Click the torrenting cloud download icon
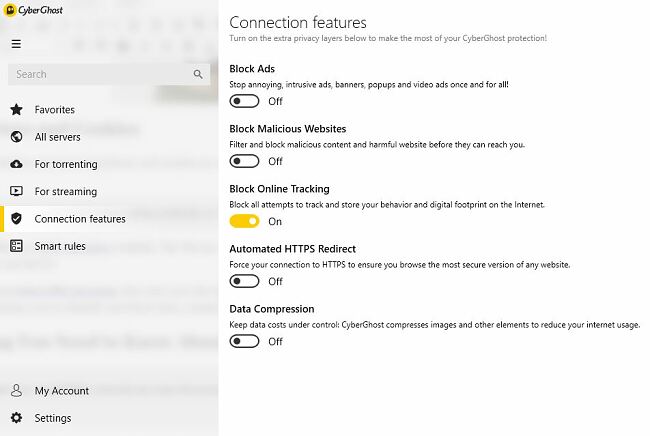650x436 pixels. [x=16, y=164]
